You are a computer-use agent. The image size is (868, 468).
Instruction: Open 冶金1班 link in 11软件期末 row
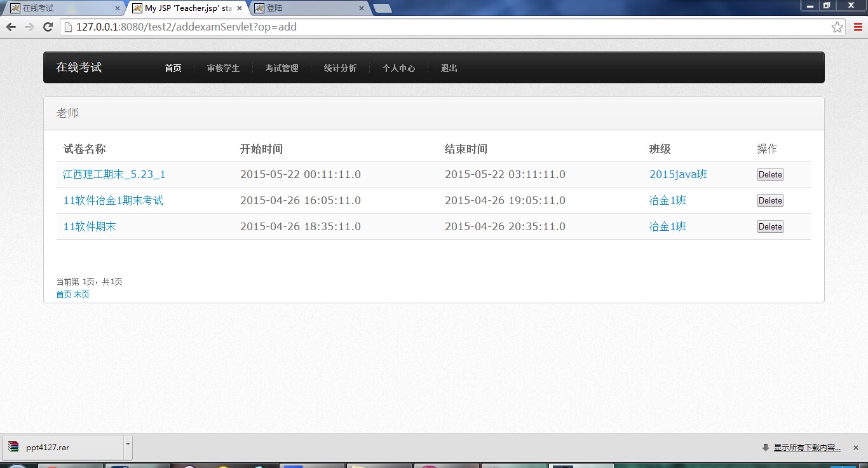click(668, 226)
